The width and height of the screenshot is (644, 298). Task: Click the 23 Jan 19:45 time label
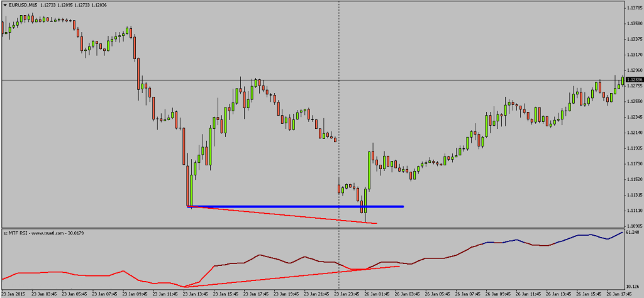click(x=287, y=294)
